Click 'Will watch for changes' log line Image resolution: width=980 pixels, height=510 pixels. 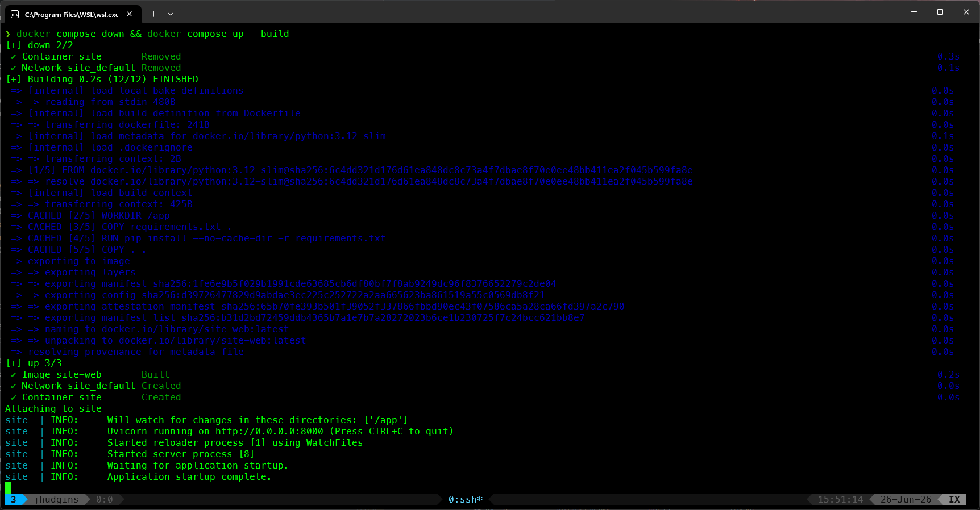[x=207, y=420]
